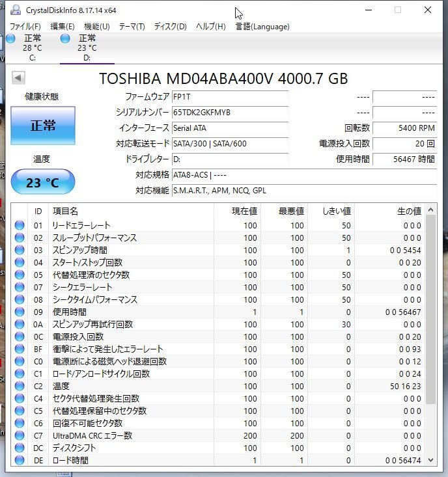This screenshot has width=448, height=477.
Task: Click the 項目名 column header
Action: pos(131,211)
